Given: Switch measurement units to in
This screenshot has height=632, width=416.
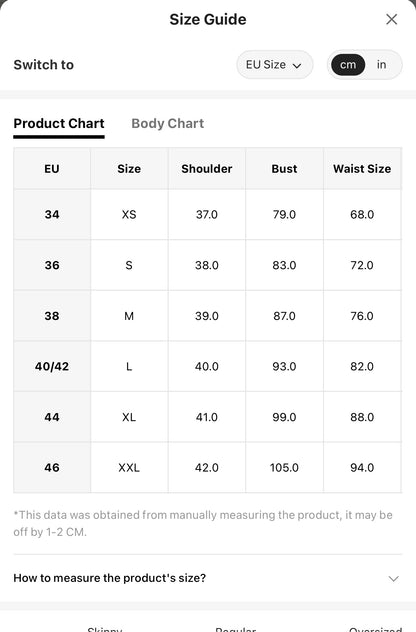Looking at the screenshot, I should pyautogui.click(x=381, y=64).
